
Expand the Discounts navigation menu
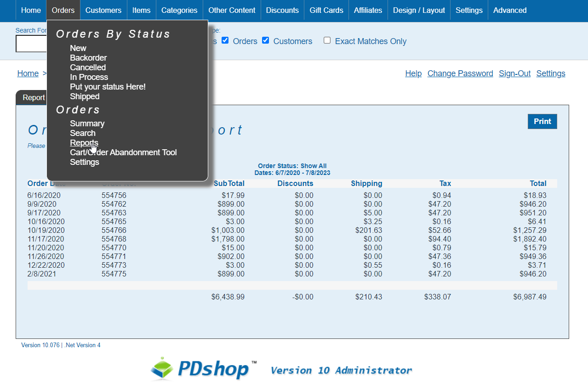point(282,10)
